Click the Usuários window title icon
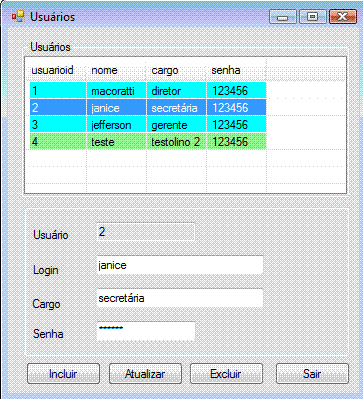This screenshot has height=400, width=363. (18, 16)
